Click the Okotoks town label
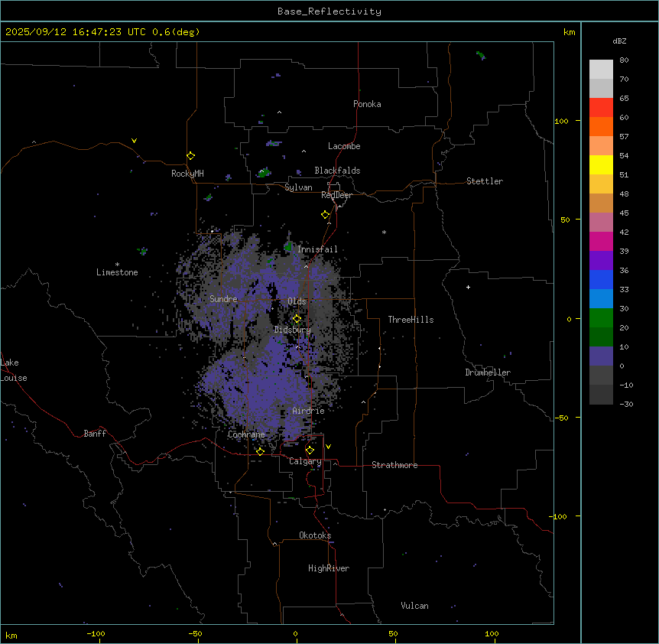The image size is (659, 644). pos(315,535)
